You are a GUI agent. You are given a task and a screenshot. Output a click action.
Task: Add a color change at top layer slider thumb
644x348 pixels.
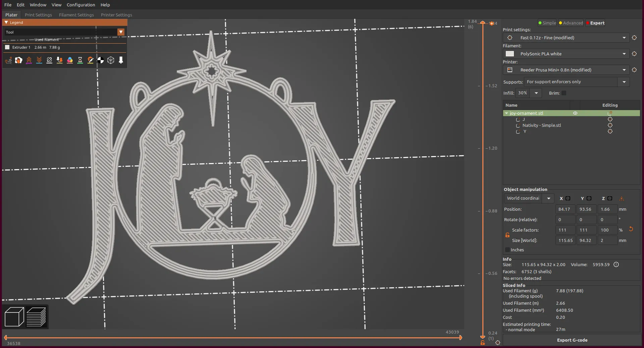[x=492, y=23]
